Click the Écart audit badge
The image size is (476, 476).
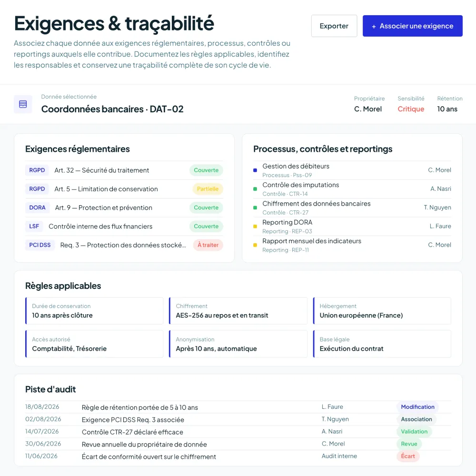(408, 456)
